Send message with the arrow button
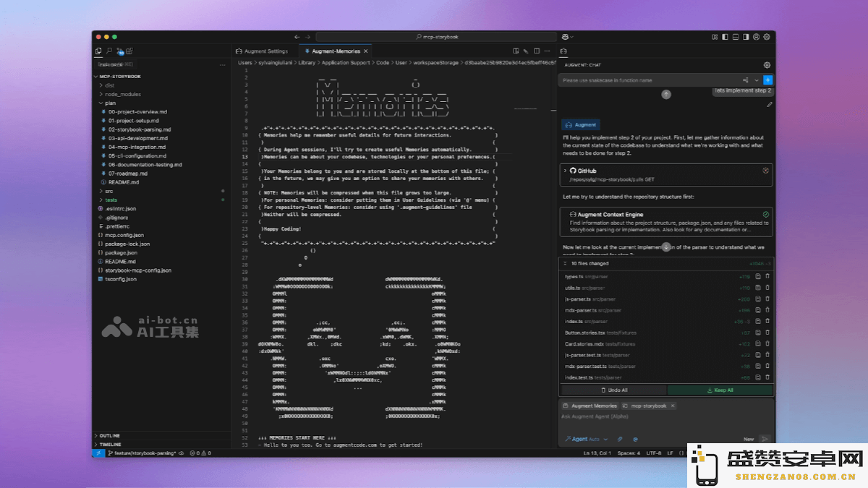 click(x=765, y=439)
